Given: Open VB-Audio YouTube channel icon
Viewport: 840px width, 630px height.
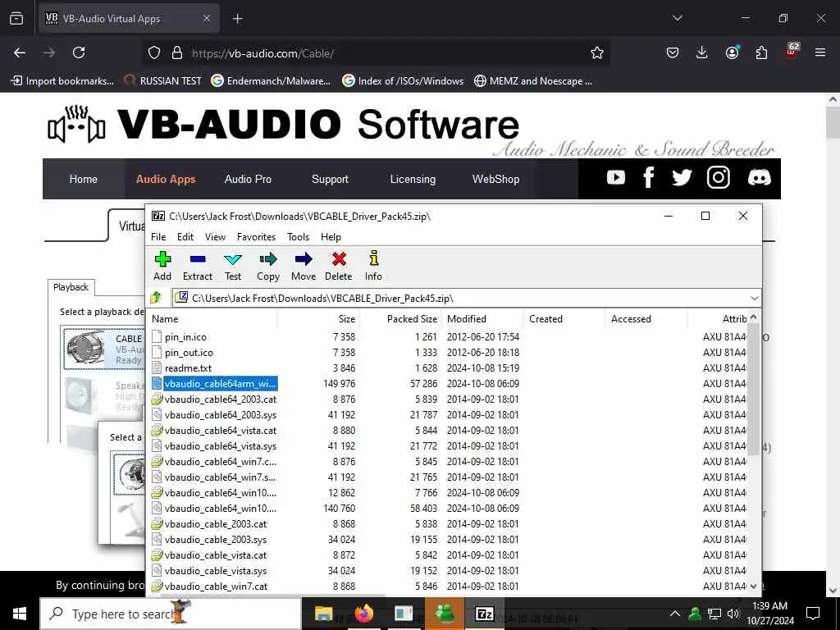Looking at the screenshot, I should 615,177.
